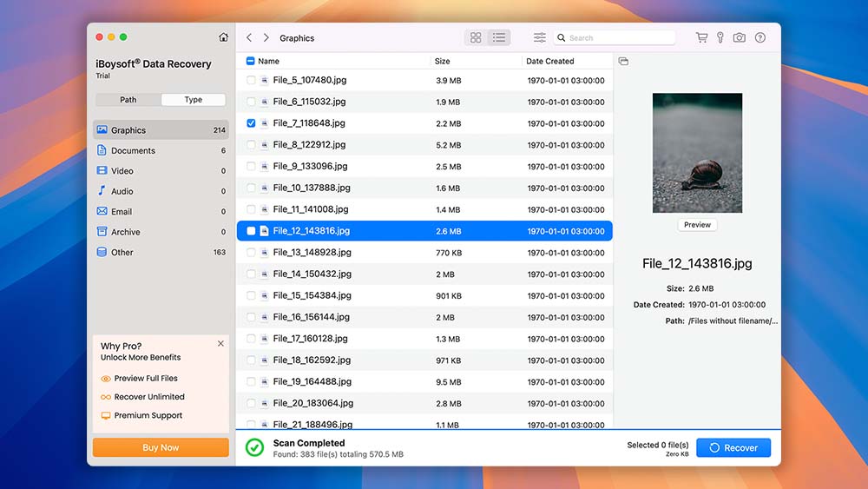Click the Audio category note icon
Image resolution: width=868 pixels, height=489 pixels.
(x=102, y=190)
